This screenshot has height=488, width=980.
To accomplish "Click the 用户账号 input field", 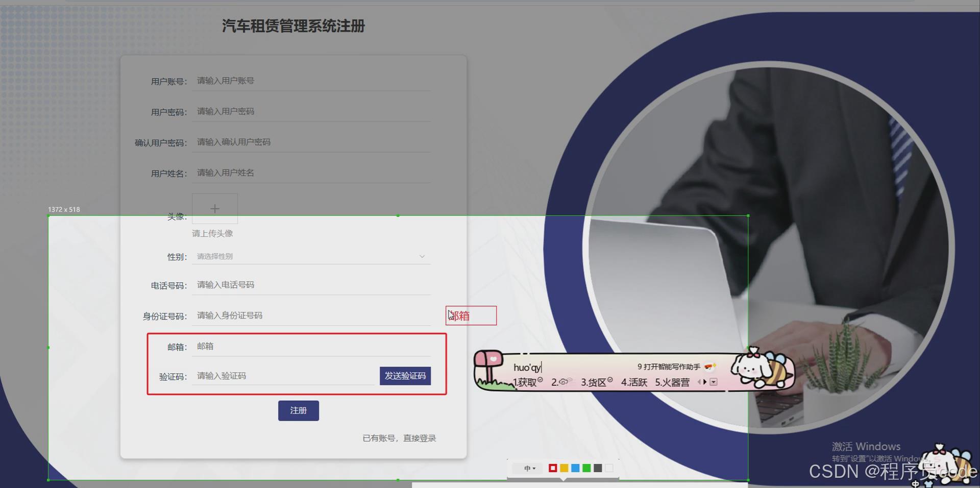I will coord(311,81).
